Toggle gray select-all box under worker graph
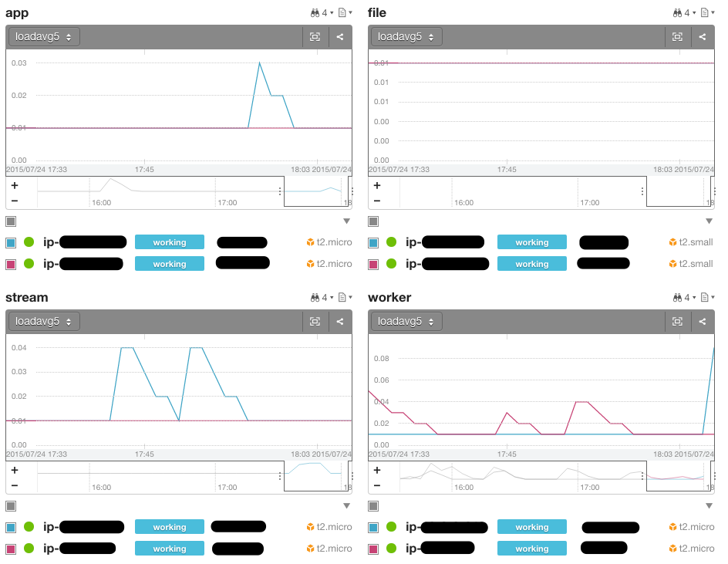The width and height of the screenshot is (728, 564). (373, 506)
